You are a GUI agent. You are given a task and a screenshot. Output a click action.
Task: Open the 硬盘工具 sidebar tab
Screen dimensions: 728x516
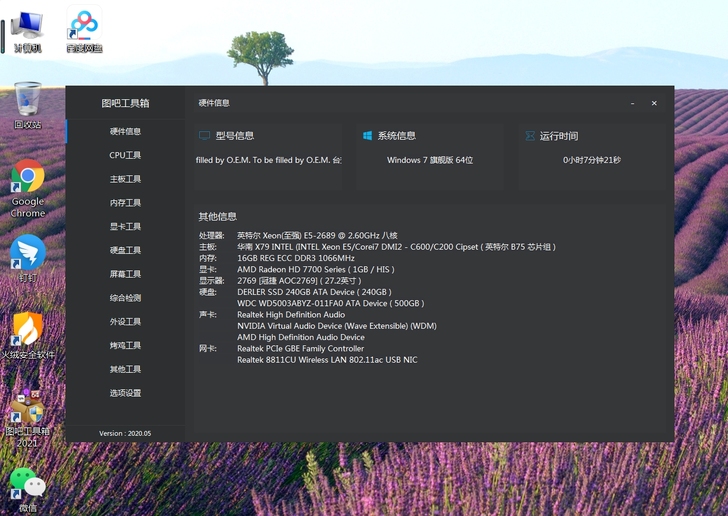click(x=125, y=250)
